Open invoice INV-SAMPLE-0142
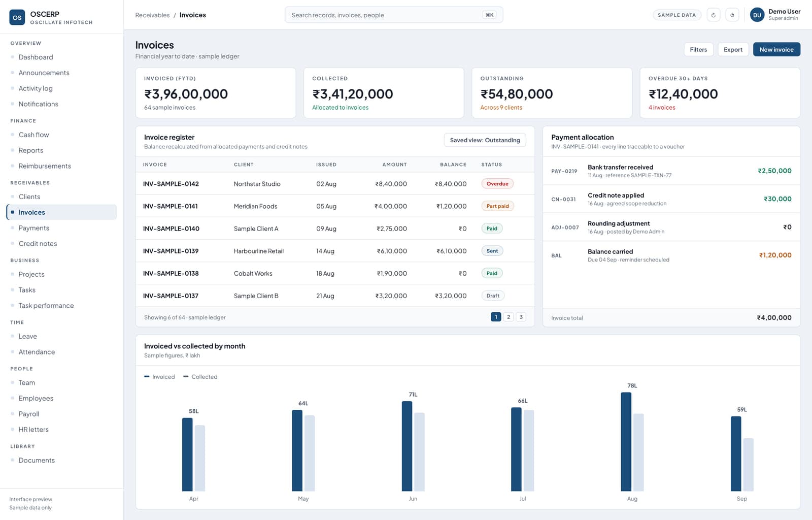The width and height of the screenshot is (812, 520). (x=171, y=184)
